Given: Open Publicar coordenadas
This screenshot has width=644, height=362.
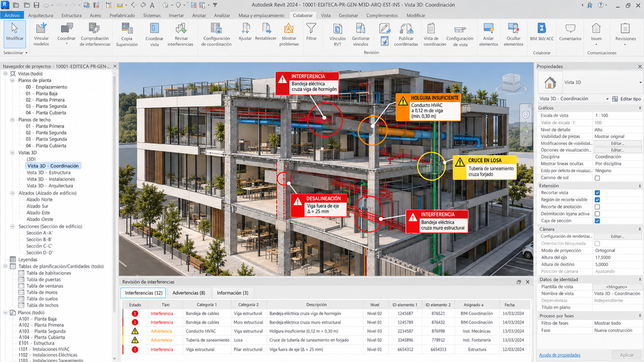Looking at the screenshot, I should [406, 34].
